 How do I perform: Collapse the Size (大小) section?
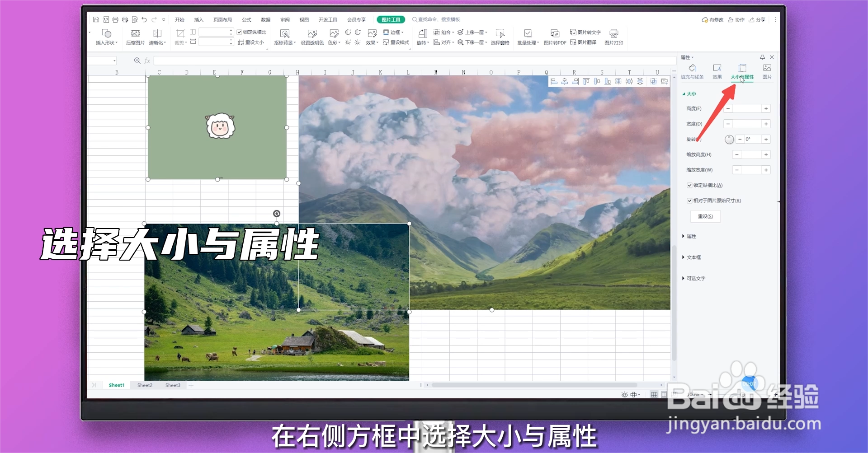click(689, 94)
